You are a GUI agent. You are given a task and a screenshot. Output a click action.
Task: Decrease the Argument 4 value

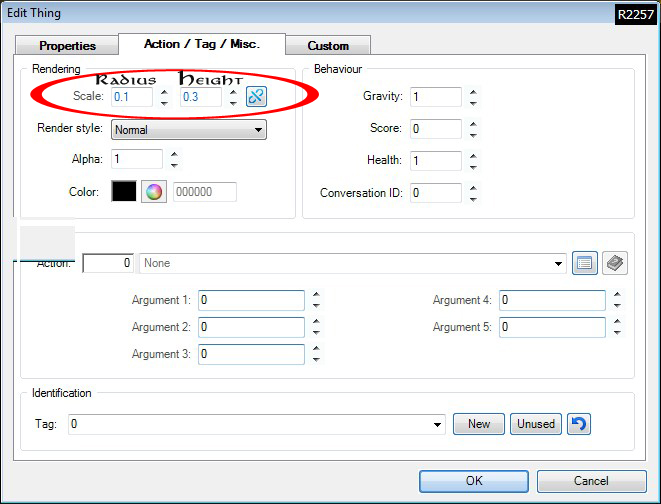(x=617, y=306)
